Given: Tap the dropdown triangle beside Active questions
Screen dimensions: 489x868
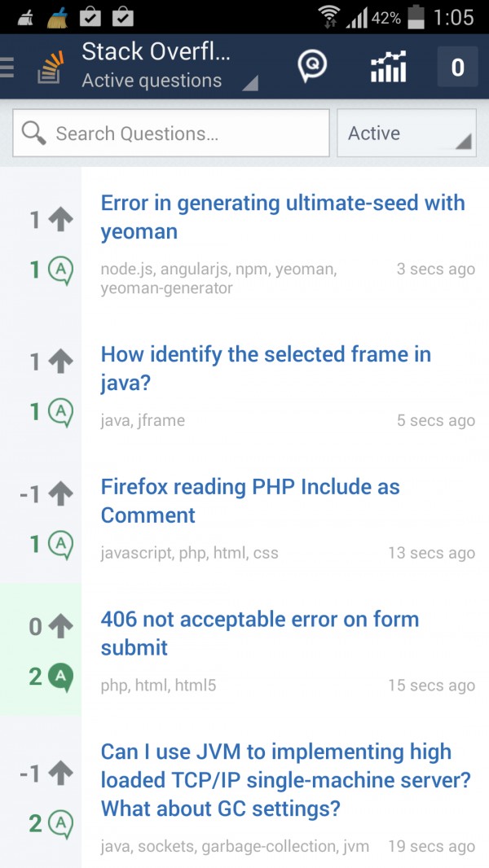Looking at the screenshot, I should pos(251,82).
